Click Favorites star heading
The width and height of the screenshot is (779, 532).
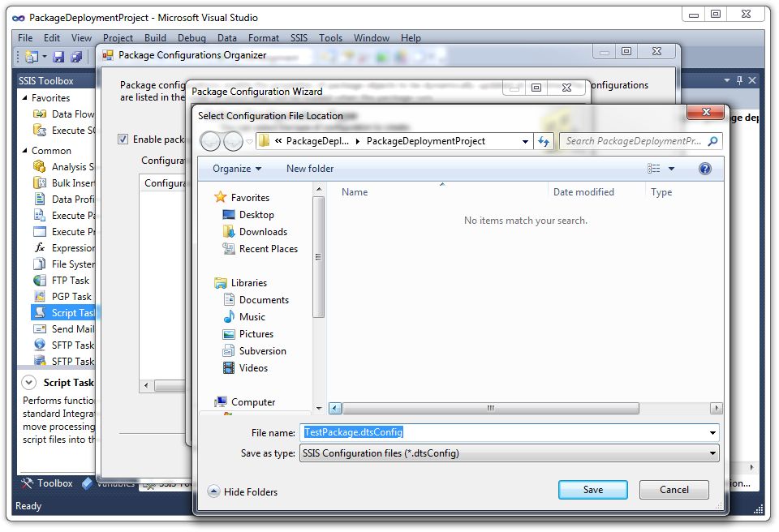(242, 197)
